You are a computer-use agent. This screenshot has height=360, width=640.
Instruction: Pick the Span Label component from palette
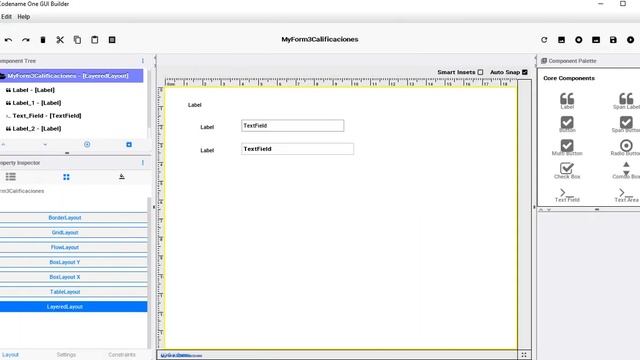click(626, 100)
